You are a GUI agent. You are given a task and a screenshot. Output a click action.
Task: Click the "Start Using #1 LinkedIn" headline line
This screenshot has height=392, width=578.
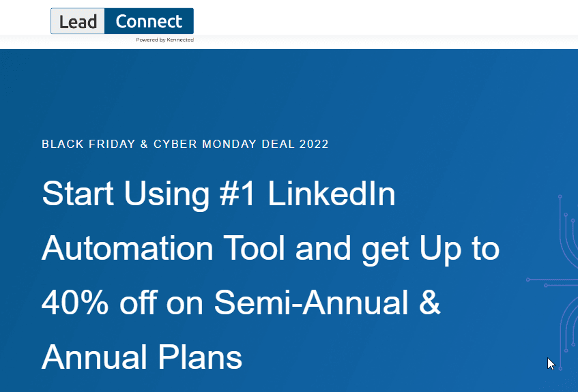click(218, 194)
